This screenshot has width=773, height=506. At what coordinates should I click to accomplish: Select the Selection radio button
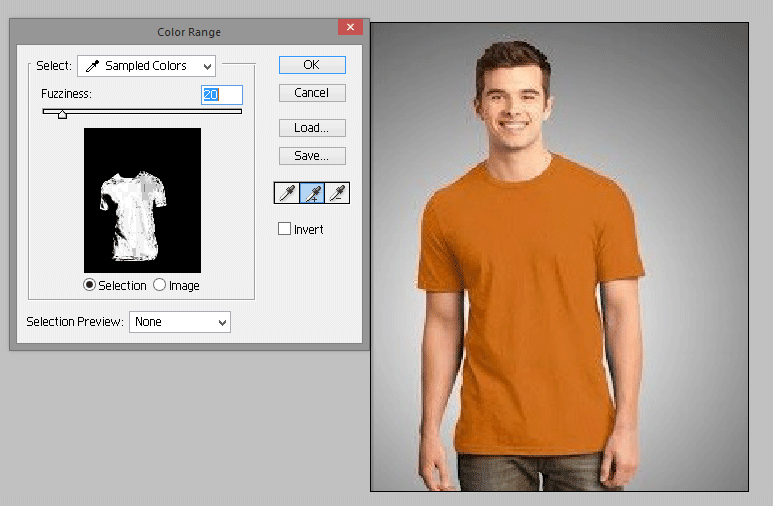click(90, 285)
